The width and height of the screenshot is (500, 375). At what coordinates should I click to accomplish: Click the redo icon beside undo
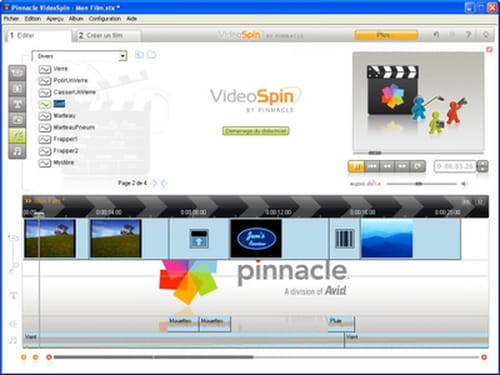(452, 35)
